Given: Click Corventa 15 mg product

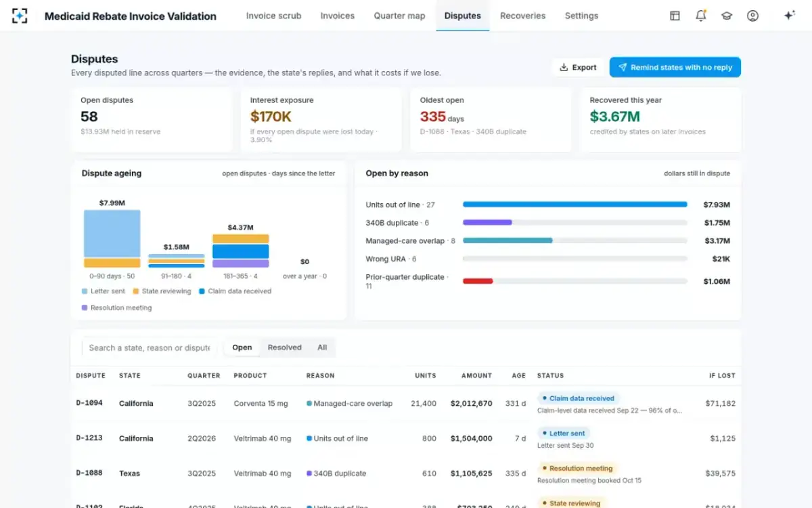Looking at the screenshot, I should 261,403.
